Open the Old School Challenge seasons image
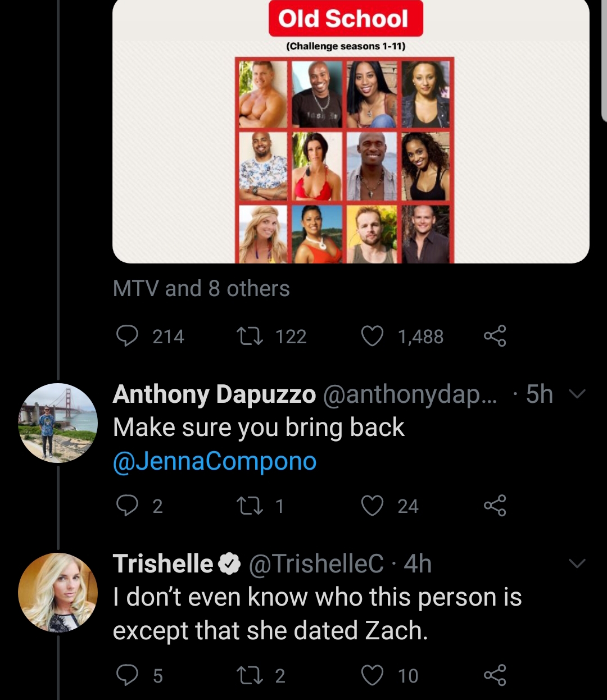 tap(351, 131)
